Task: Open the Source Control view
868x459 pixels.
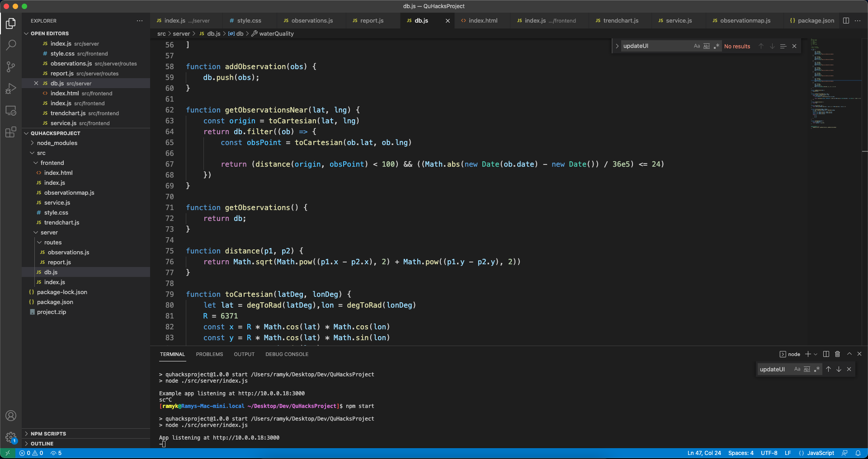Action: point(11,67)
